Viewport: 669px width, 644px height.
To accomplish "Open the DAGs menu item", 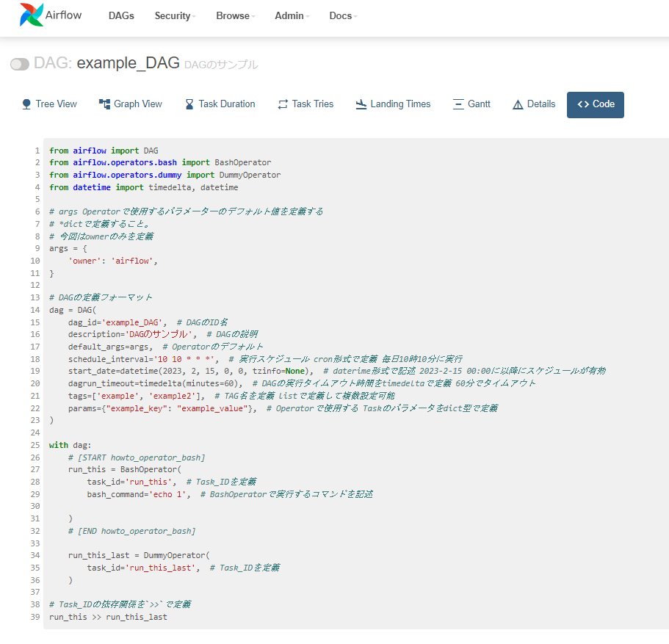I will (120, 15).
